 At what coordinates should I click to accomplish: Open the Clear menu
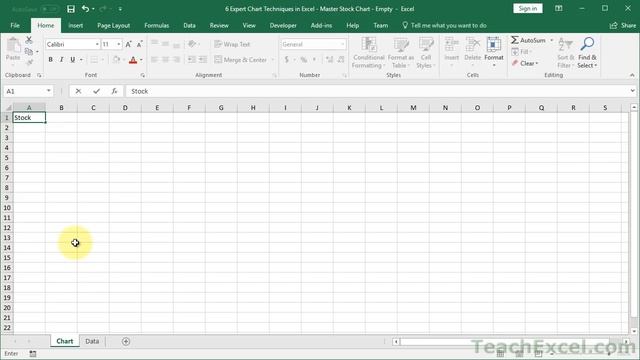coord(525,63)
